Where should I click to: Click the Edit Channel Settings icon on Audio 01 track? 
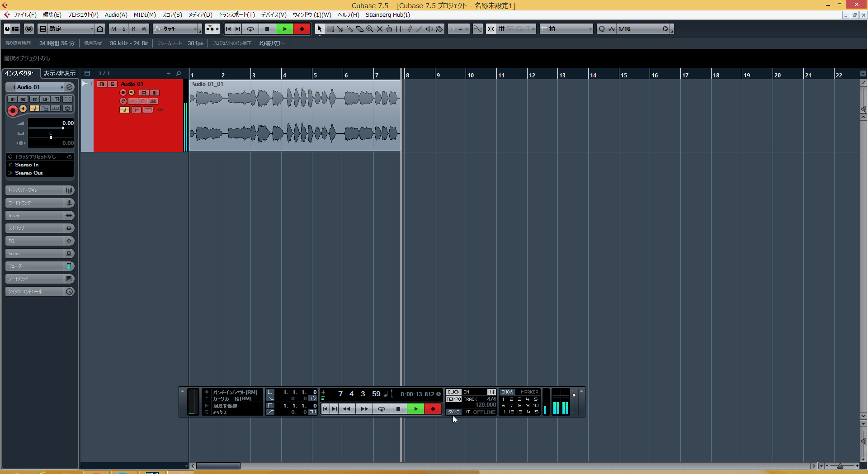pyautogui.click(x=123, y=101)
